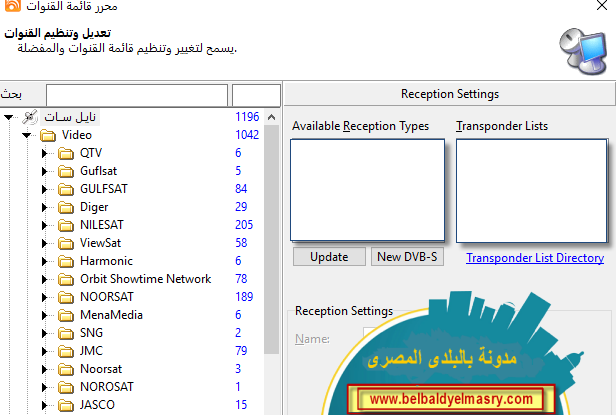Screen dimensions: 616x415
Task: Click the NOROSAT folder icon
Action: 66,387
